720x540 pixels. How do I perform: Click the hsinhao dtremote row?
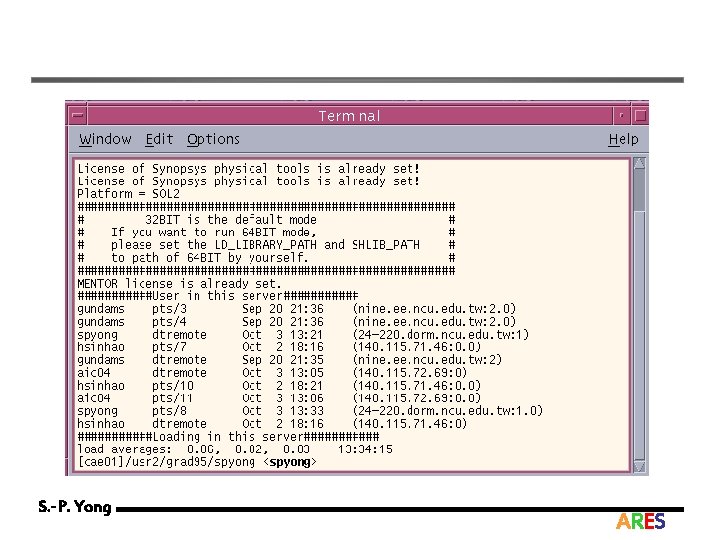[272, 423]
